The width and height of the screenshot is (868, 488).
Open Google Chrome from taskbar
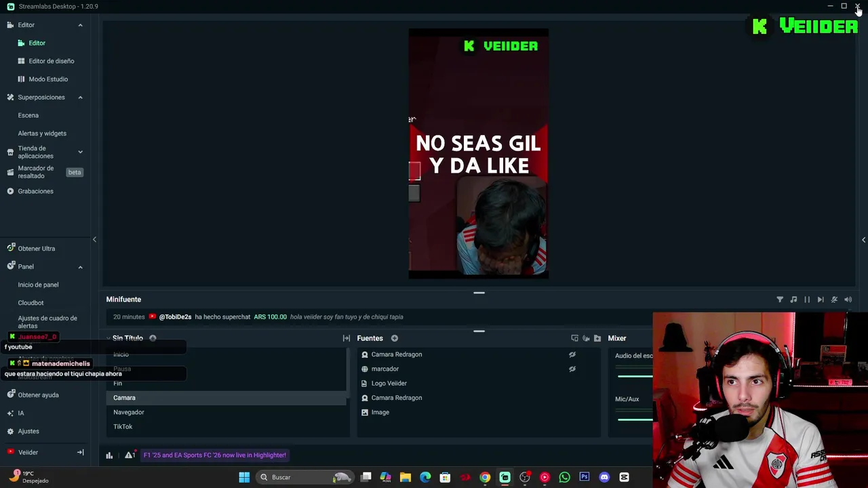485,477
